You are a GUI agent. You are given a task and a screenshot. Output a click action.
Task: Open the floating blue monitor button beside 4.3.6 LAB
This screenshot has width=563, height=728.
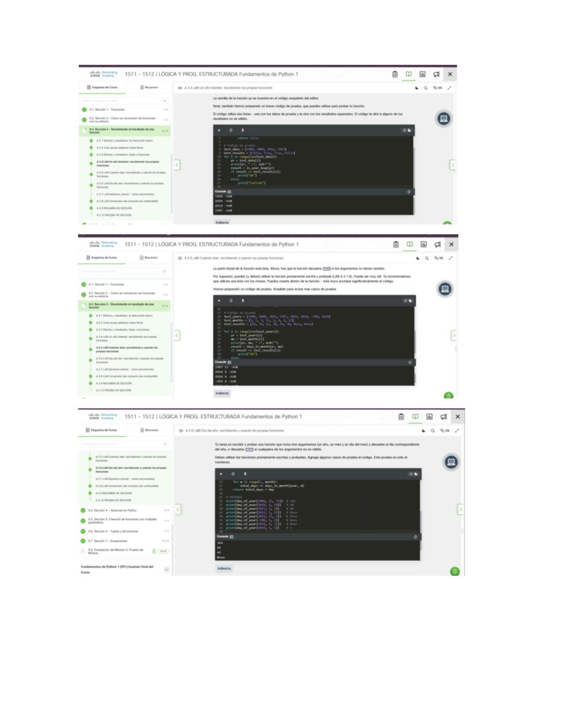pos(451,462)
